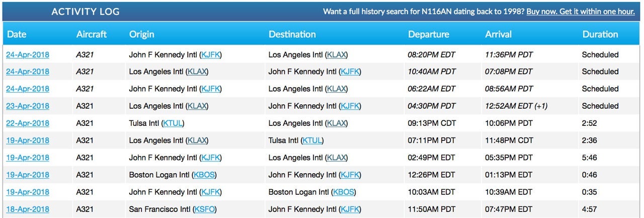The height and width of the screenshot is (218, 644).
Task: Click KSFO San Francisco airport code link
Action: coord(205,209)
